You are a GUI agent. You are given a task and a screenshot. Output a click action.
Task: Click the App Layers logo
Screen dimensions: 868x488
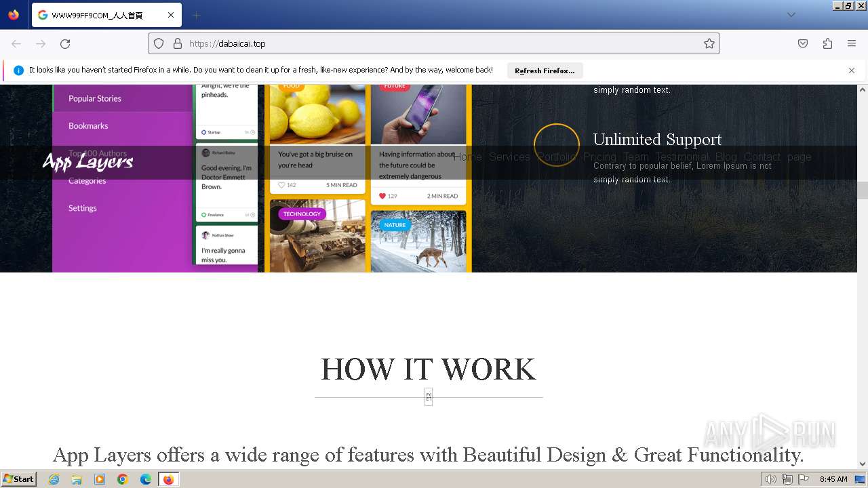click(87, 162)
